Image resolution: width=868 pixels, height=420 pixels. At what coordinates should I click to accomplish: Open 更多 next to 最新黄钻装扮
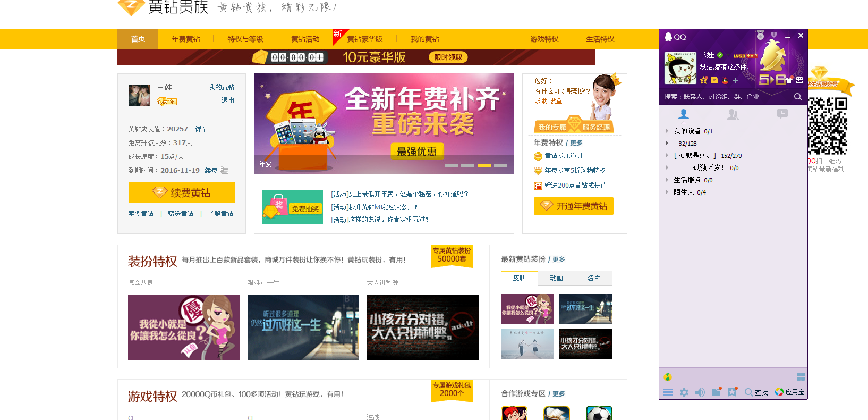(559, 259)
